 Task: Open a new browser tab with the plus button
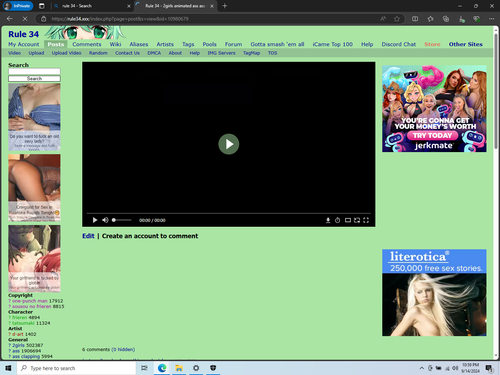pyautogui.click(x=225, y=6)
